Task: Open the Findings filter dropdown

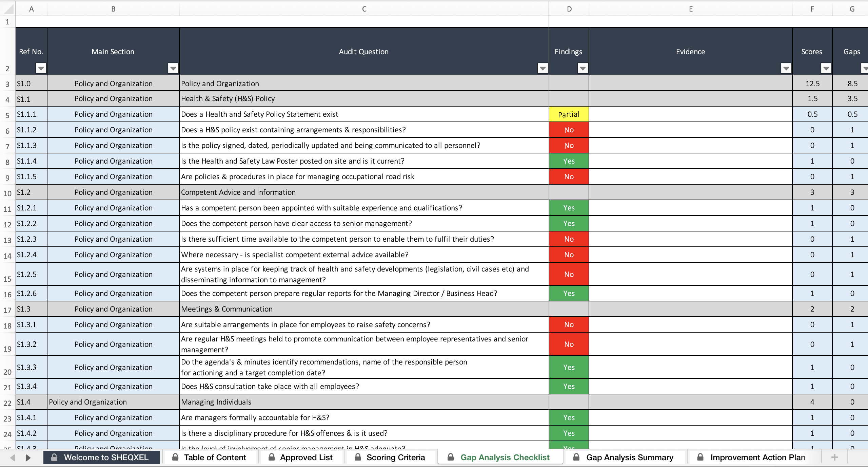Action: tap(583, 69)
